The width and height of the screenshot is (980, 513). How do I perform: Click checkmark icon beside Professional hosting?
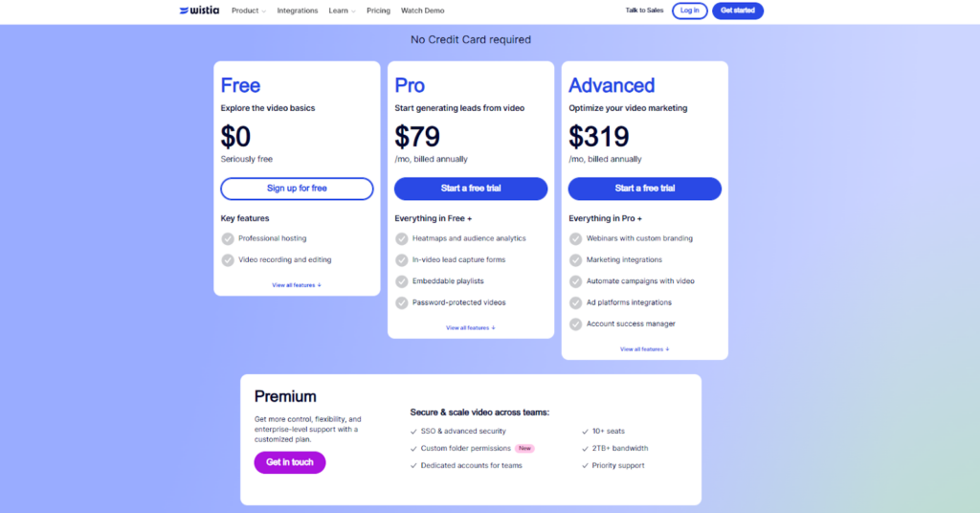click(x=228, y=238)
